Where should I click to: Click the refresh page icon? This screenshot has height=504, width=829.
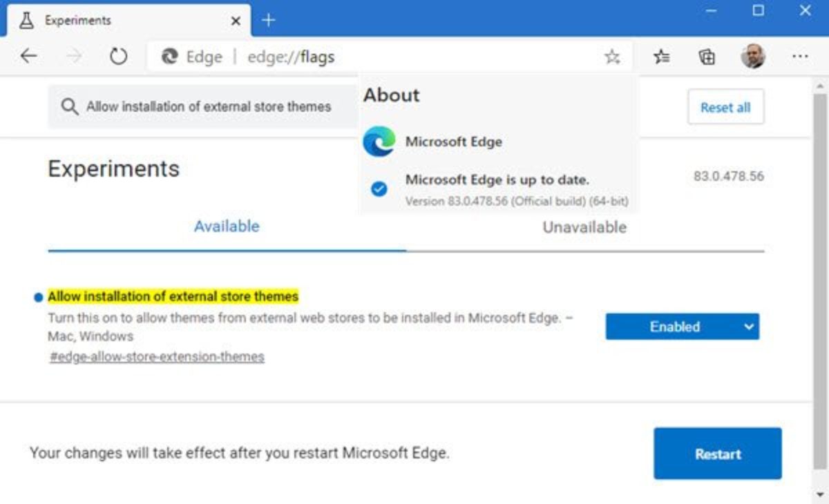click(119, 57)
